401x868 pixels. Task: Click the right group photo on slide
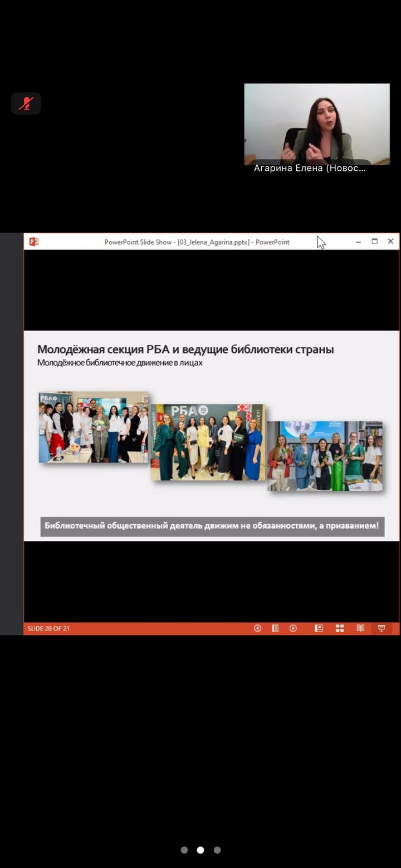click(x=325, y=456)
